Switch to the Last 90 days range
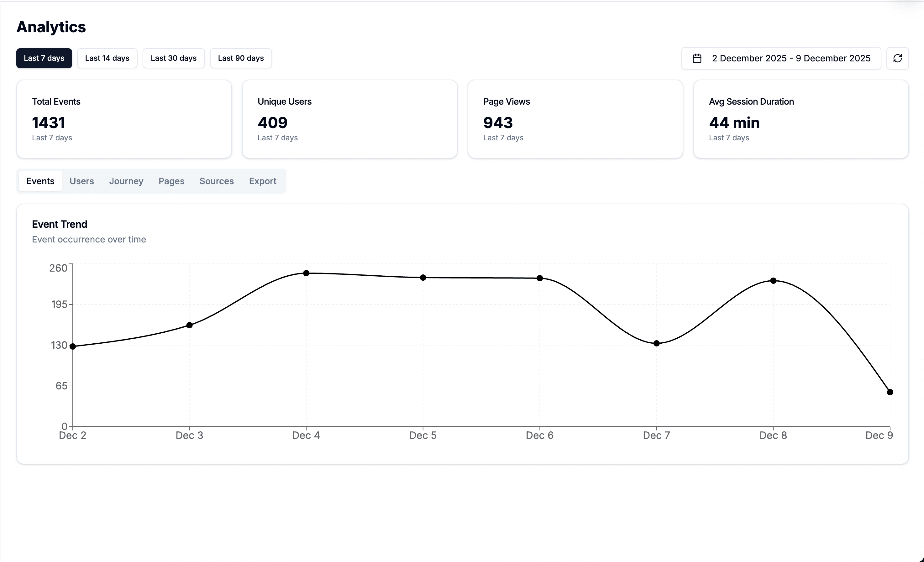The width and height of the screenshot is (924, 562). (241, 58)
